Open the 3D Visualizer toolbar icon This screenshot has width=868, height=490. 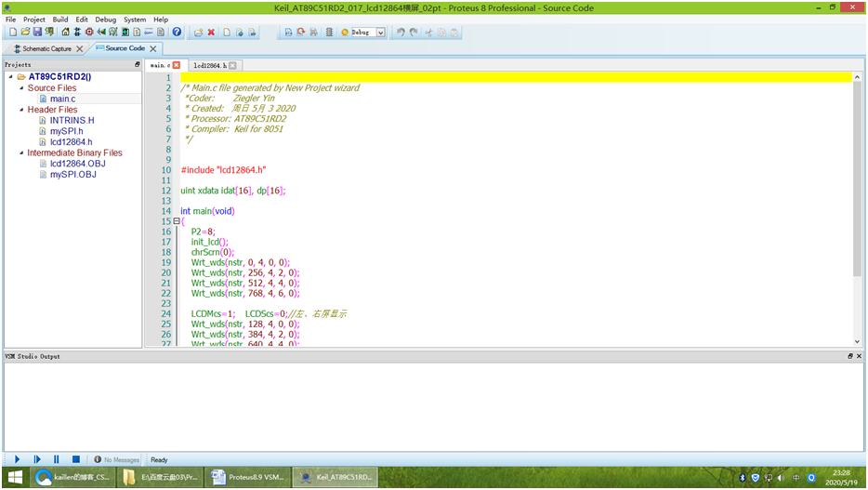(x=101, y=33)
